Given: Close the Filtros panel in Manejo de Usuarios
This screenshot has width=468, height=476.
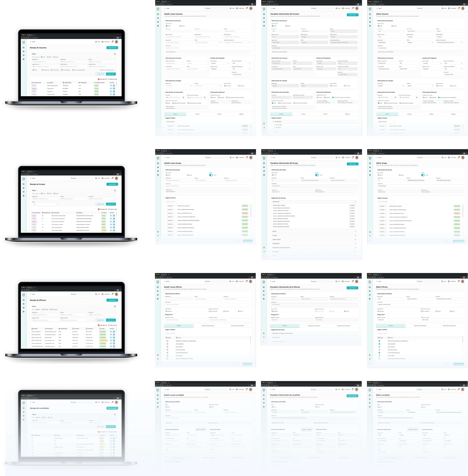Looking at the screenshot, I should click(x=115, y=54).
